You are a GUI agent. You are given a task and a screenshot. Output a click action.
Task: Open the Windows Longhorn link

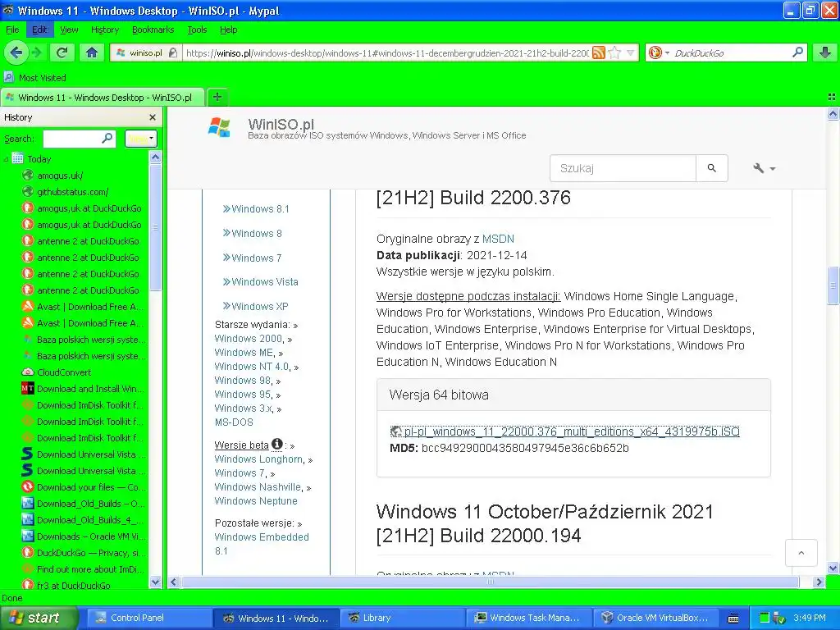tap(258, 459)
